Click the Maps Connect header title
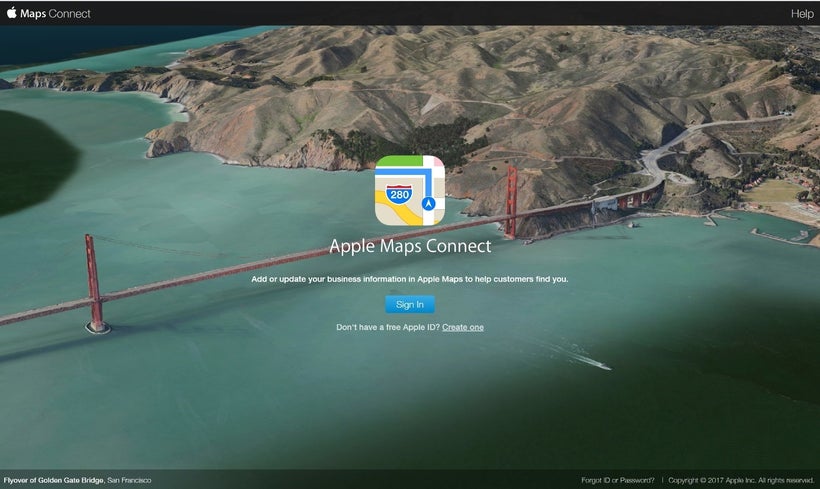 coord(55,14)
